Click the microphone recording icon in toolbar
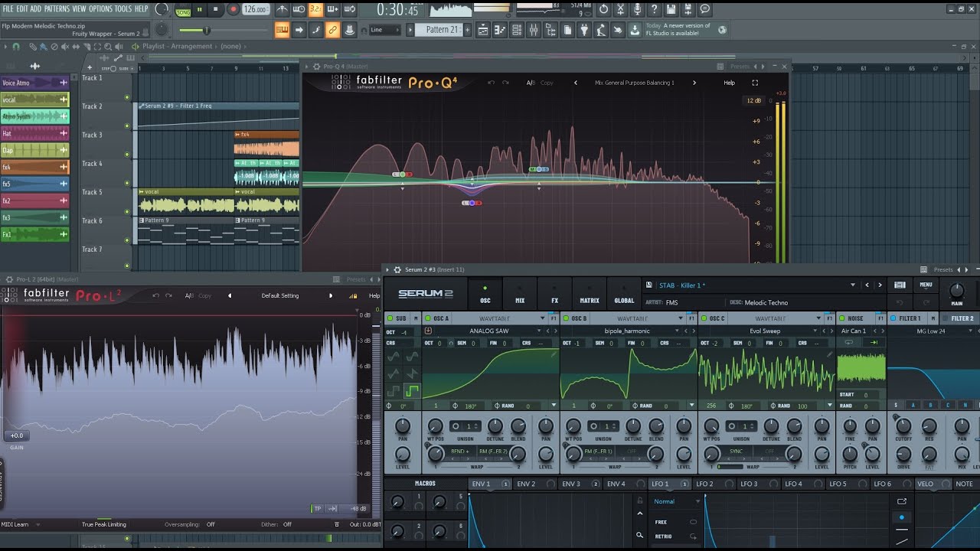The height and width of the screenshot is (551, 980). [x=638, y=10]
